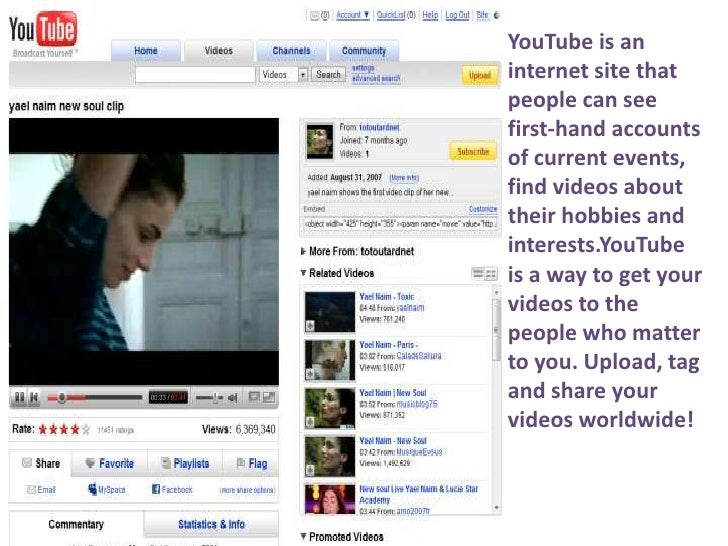The image size is (728, 546).
Task: Go to the Community tab
Action: click(364, 51)
